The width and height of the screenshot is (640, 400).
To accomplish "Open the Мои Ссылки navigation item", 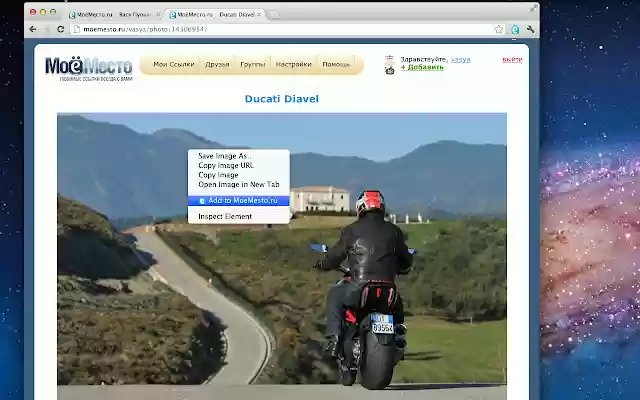I will (174, 64).
